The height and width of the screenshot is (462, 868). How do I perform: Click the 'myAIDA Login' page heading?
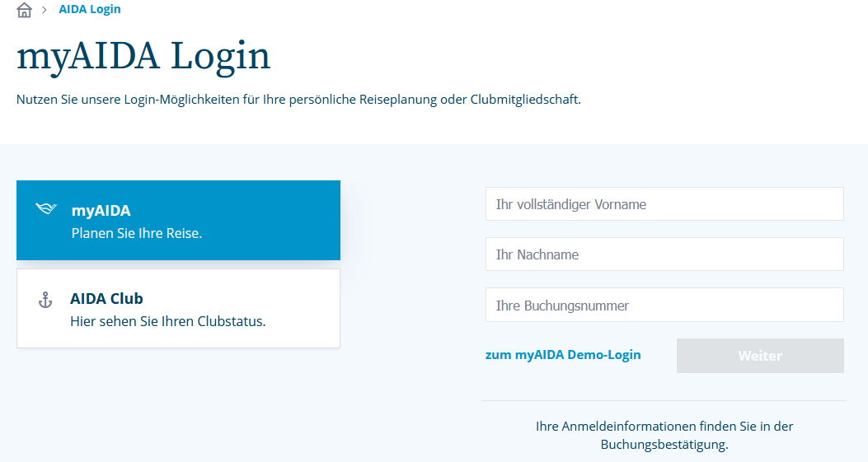coord(143,56)
